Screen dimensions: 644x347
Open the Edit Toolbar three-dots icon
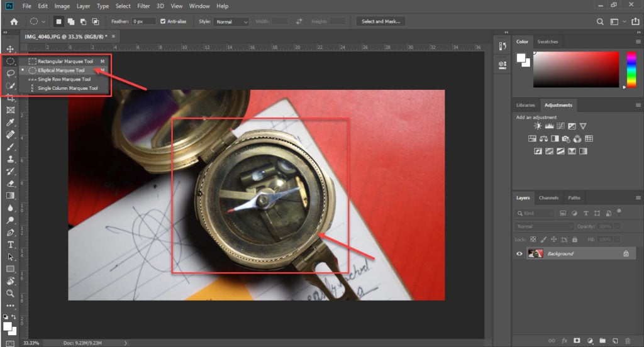click(10, 306)
